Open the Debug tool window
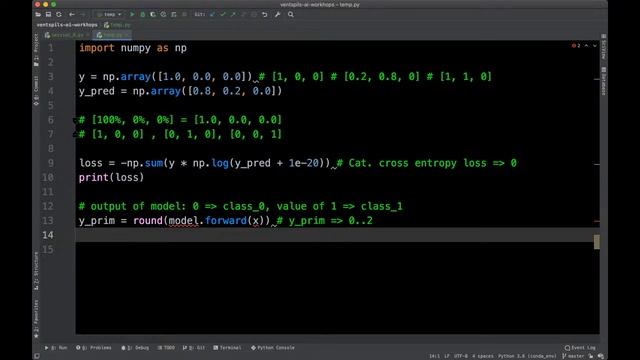This screenshot has height=360, width=640. (135, 348)
